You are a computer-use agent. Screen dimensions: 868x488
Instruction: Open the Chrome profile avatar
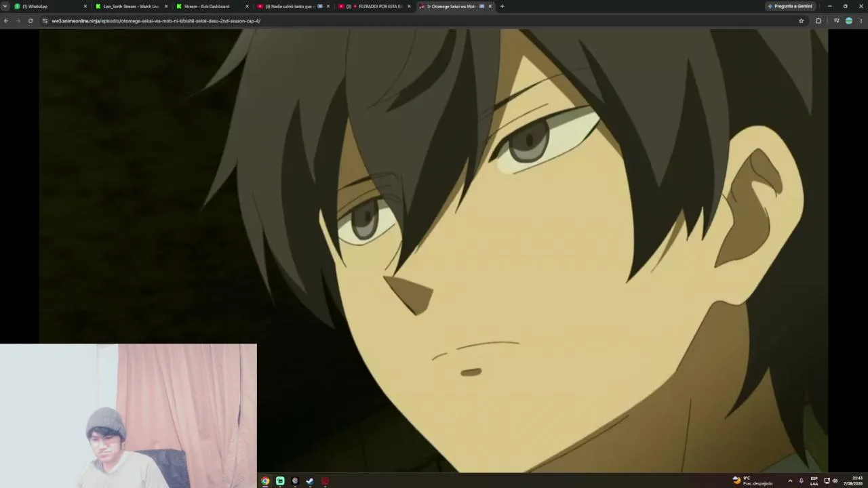click(x=848, y=21)
